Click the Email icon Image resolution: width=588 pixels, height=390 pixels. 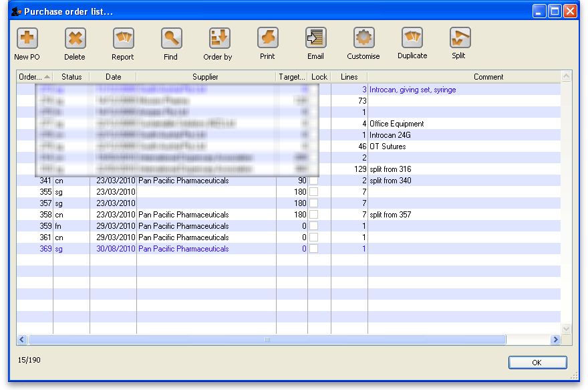(x=315, y=38)
